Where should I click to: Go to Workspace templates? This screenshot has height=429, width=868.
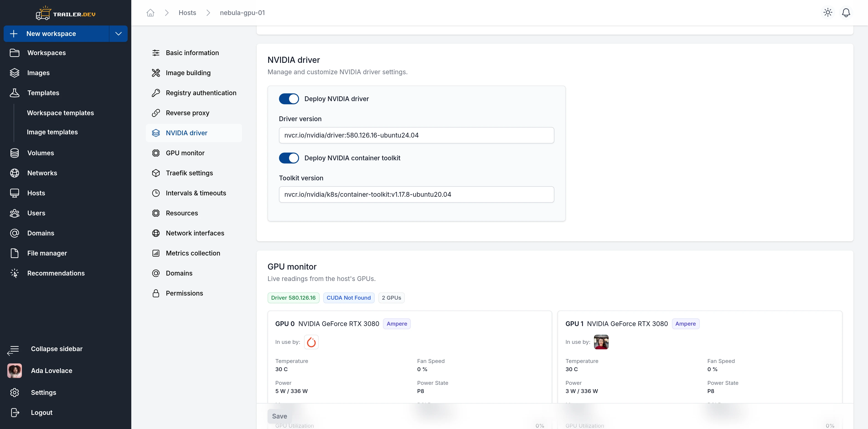pyautogui.click(x=60, y=113)
